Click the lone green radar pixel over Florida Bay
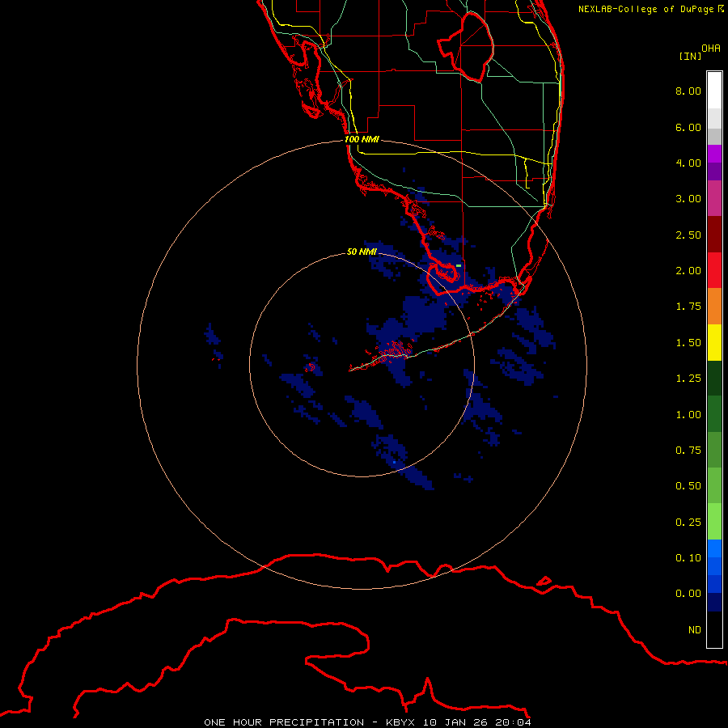This screenshot has height=728, width=728. click(x=459, y=265)
